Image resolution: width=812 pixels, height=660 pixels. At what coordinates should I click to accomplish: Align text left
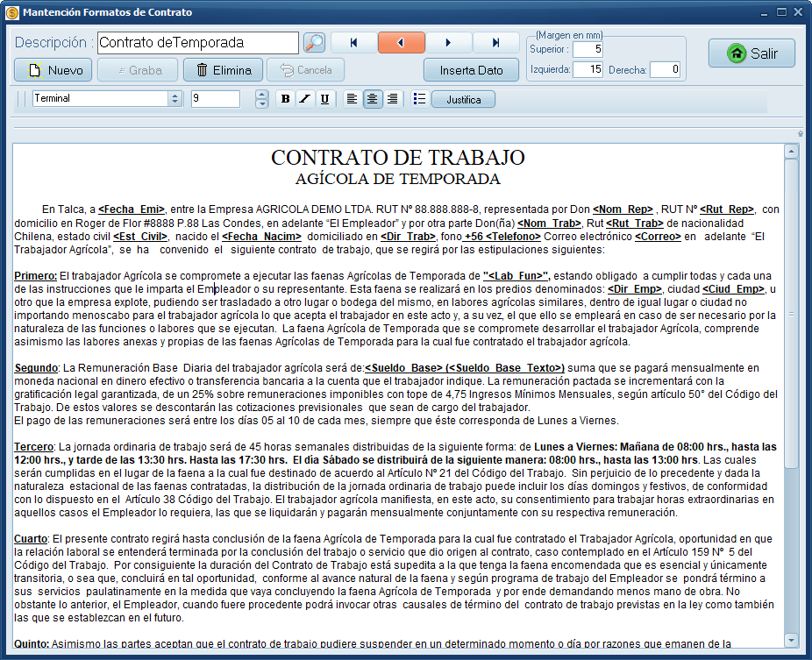[x=353, y=99]
